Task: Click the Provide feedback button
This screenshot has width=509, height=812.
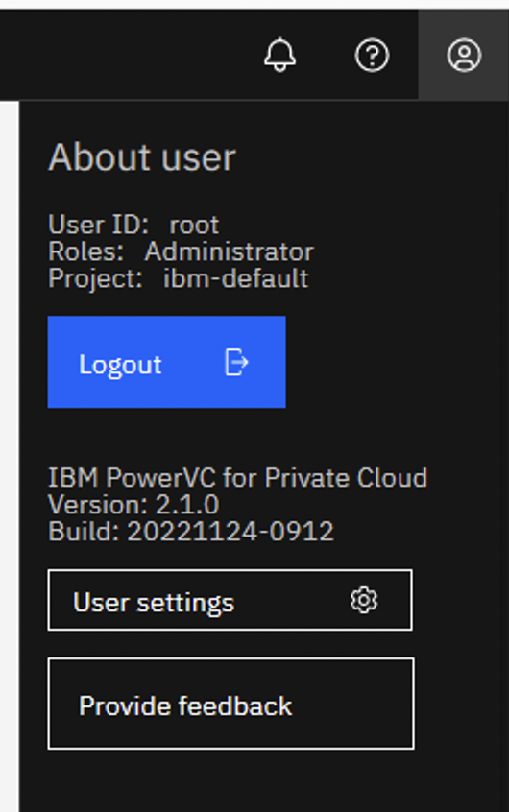Action: click(x=230, y=704)
